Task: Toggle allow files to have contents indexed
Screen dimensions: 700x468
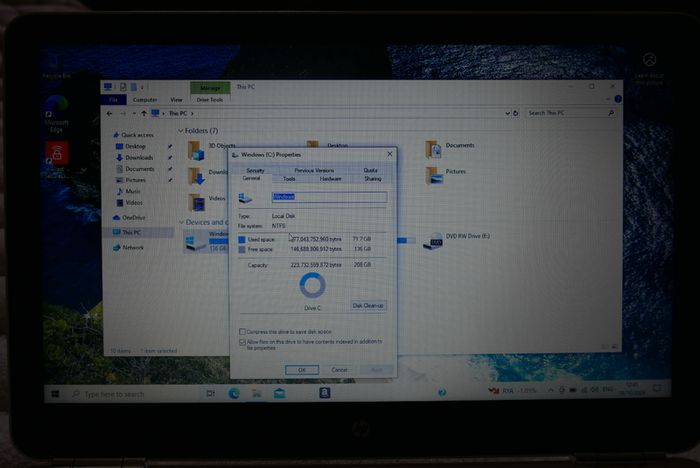Action: (242, 343)
